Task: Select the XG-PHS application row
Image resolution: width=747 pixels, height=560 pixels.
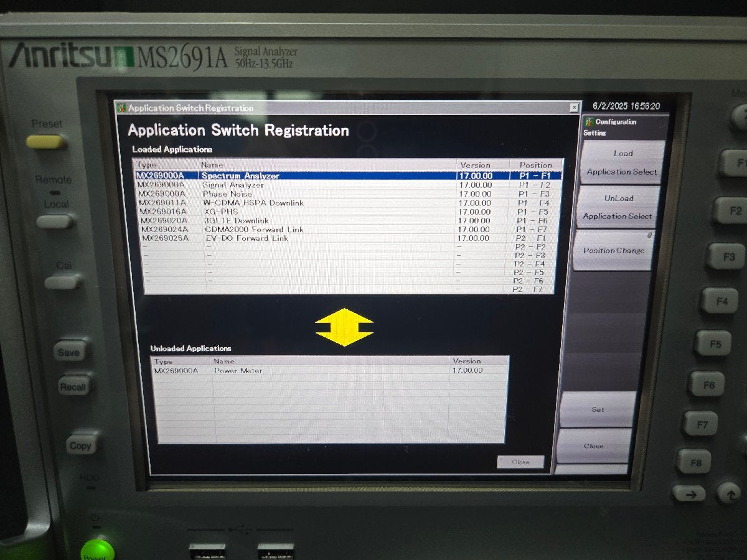Action: click(x=349, y=212)
